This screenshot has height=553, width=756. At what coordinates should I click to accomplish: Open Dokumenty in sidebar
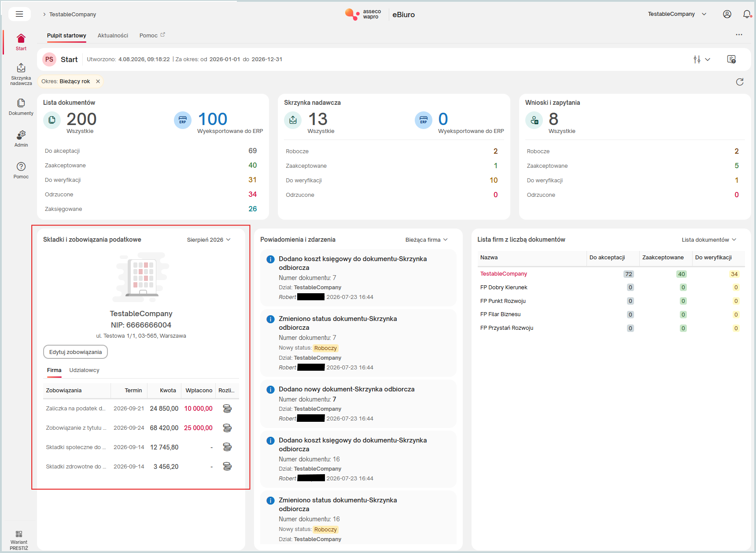tap(21, 107)
